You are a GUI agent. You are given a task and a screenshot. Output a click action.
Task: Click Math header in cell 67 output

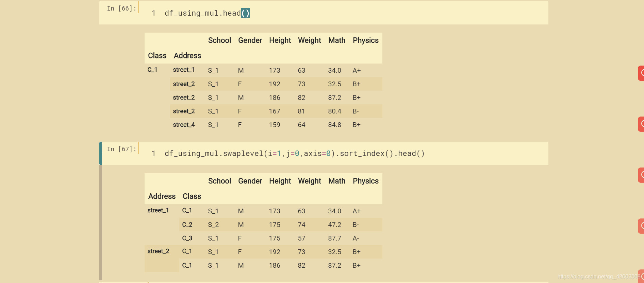click(337, 181)
